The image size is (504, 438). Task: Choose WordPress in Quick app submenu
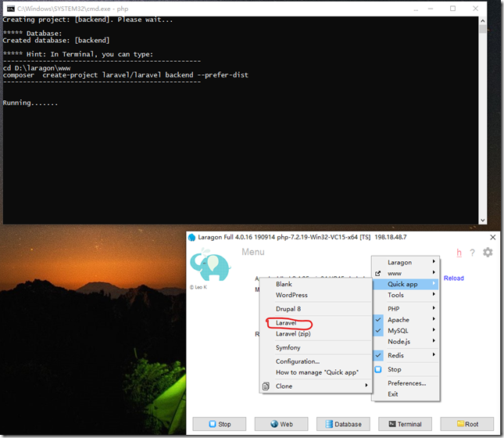[x=316, y=295]
